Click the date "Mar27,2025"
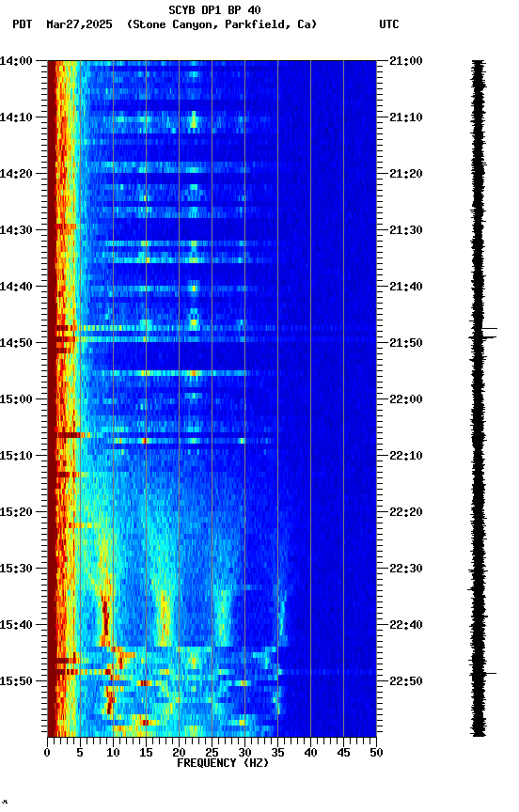 pyautogui.click(x=79, y=24)
